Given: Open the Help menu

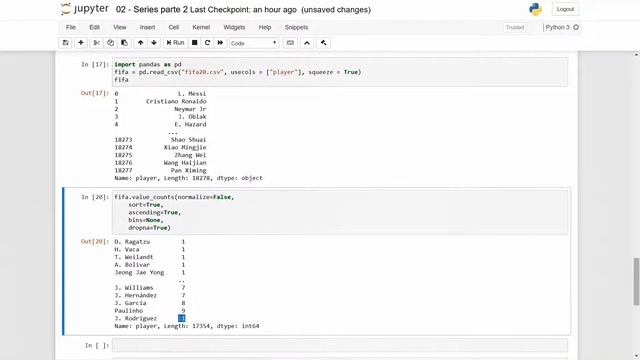Looking at the screenshot, I should click(x=265, y=27).
